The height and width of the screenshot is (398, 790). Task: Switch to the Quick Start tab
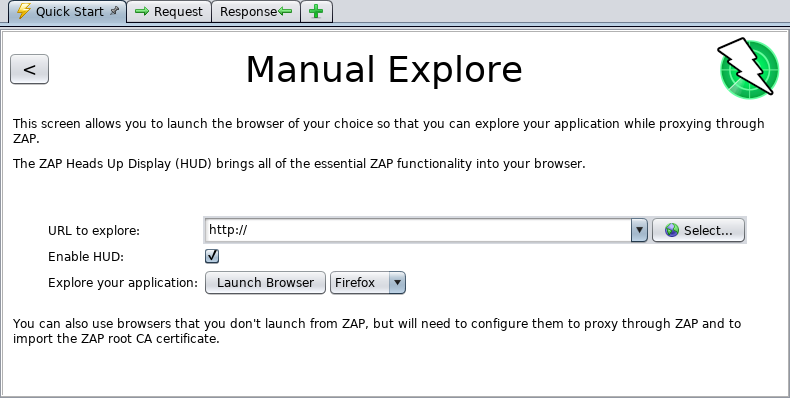[67, 12]
